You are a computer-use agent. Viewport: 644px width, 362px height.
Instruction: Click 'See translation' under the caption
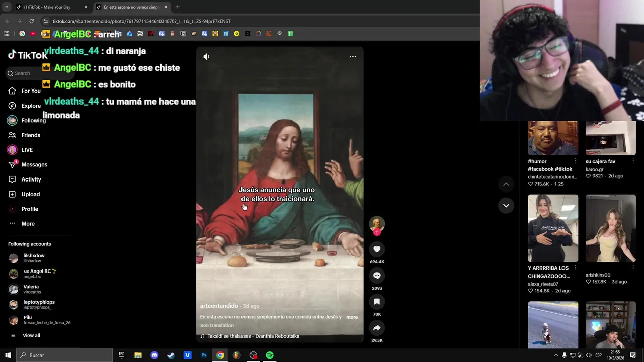point(217,325)
